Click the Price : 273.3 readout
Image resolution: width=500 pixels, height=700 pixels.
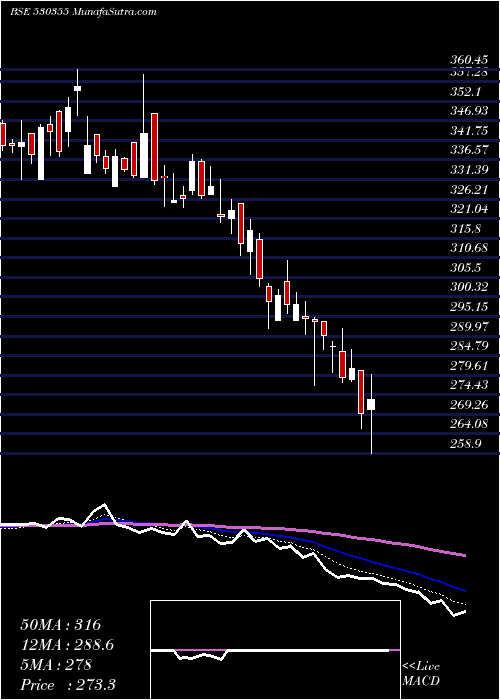pyautogui.click(x=69, y=685)
